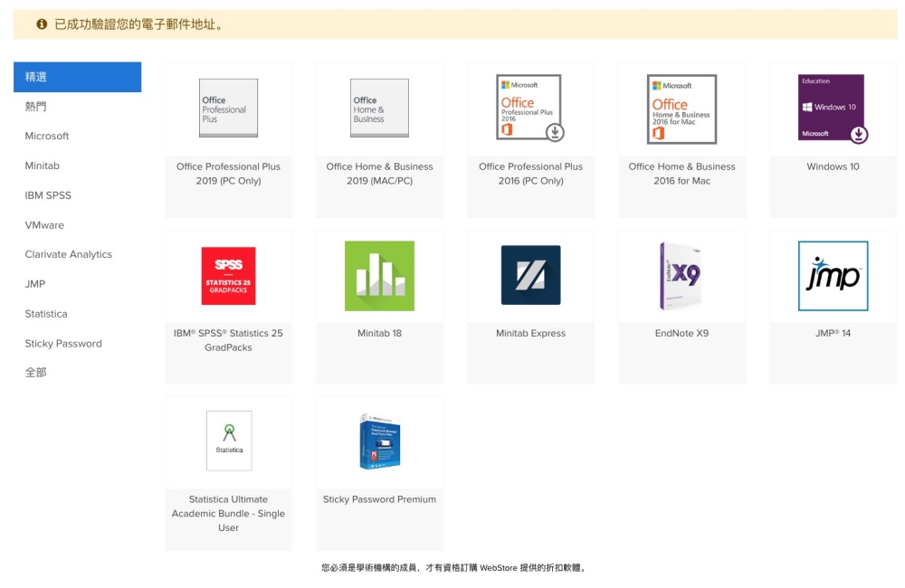The width and height of the screenshot is (905, 588).
Task: Select the EndNote X9 box image
Action: pos(681,276)
